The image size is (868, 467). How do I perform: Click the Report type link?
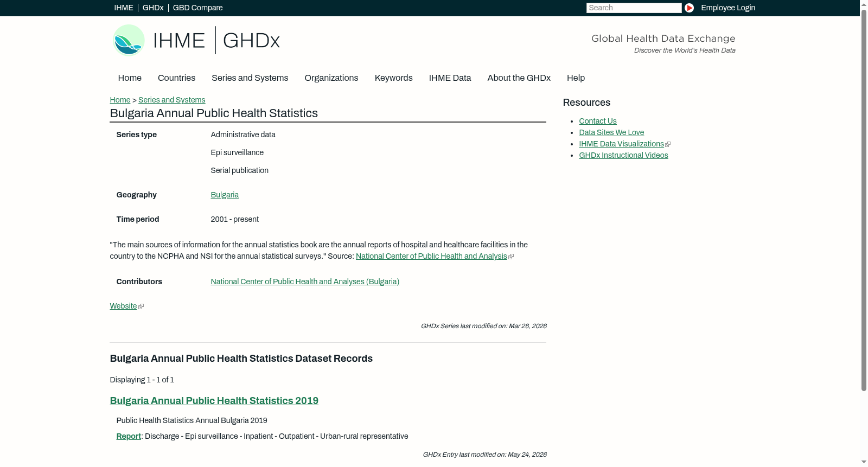pos(129,436)
